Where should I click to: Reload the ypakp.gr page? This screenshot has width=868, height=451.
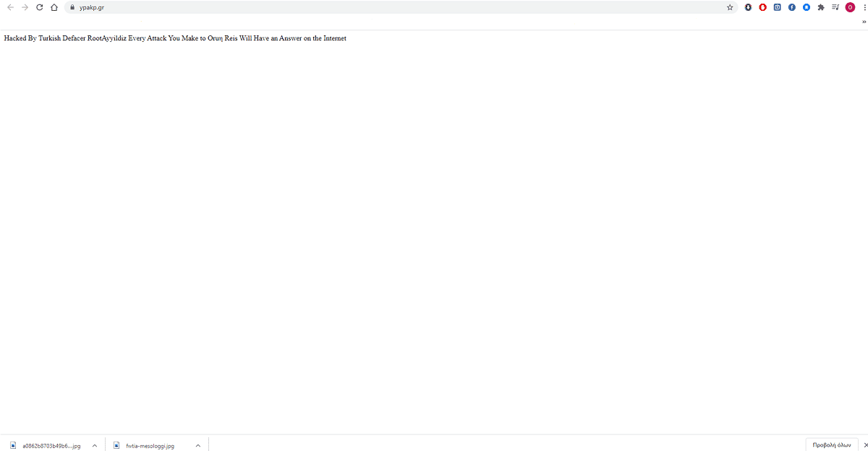[39, 7]
